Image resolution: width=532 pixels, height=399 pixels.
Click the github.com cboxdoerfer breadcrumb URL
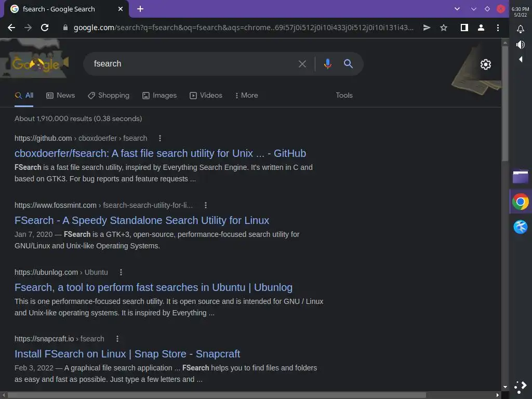click(81, 138)
